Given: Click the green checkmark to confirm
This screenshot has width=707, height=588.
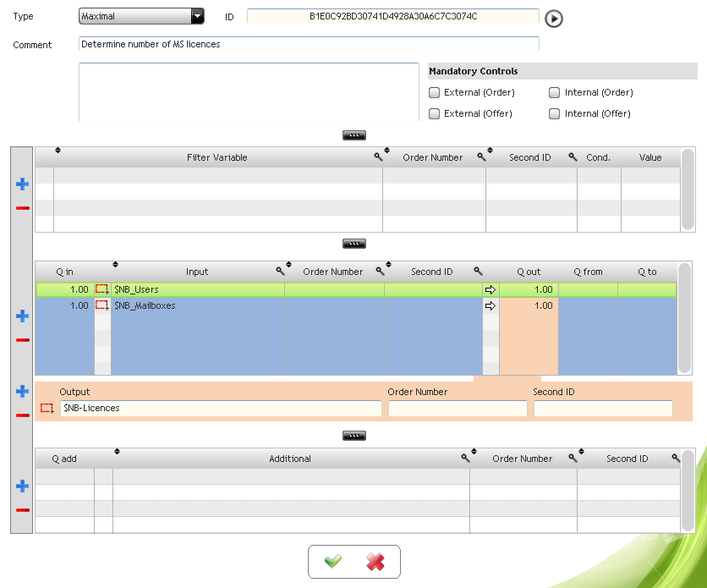Looking at the screenshot, I should tap(332, 562).
